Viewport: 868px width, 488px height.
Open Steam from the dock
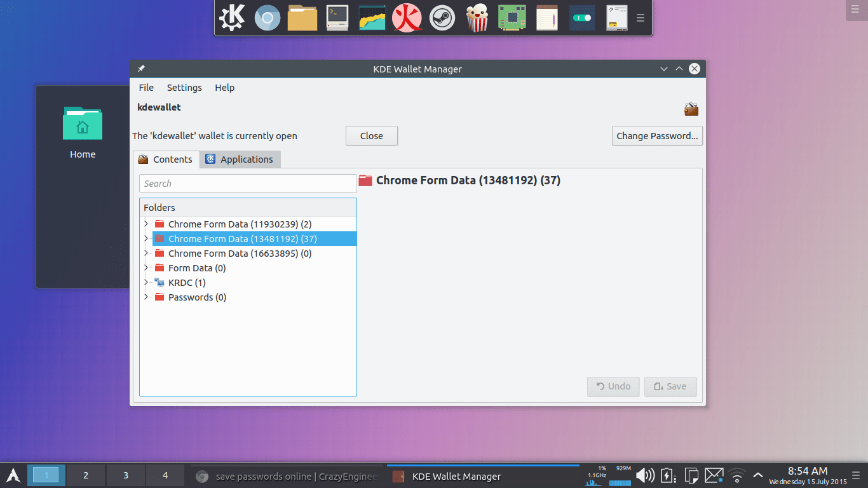point(442,18)
